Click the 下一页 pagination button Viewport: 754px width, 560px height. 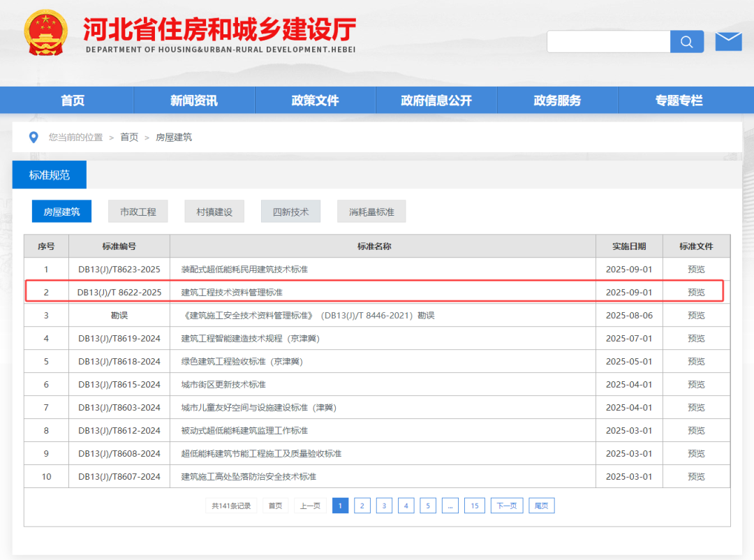coord(507,506)
